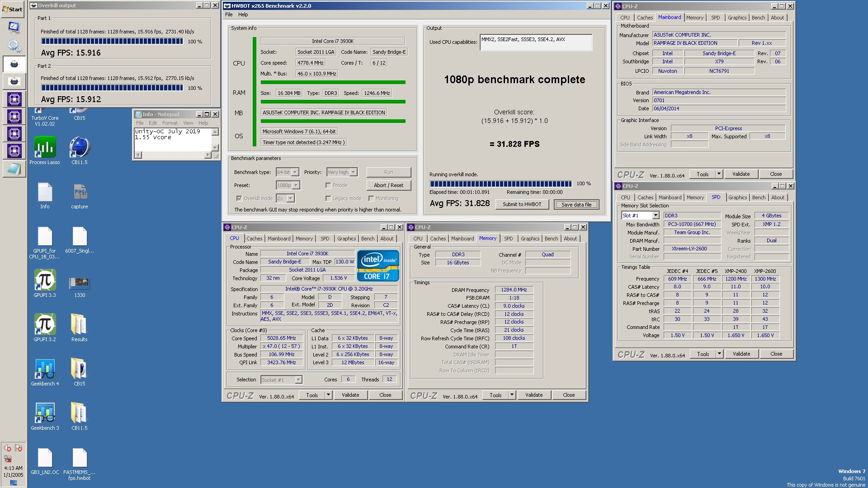Switch to Graphics tab in CPU-Z Memory window
Screen dimensions: 868x488
530,239
